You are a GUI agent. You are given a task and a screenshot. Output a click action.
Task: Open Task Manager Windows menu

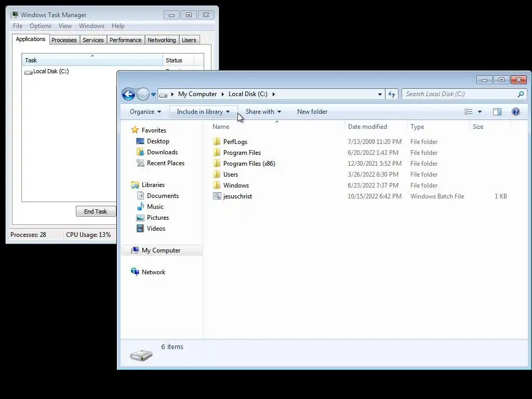(91, 26)
